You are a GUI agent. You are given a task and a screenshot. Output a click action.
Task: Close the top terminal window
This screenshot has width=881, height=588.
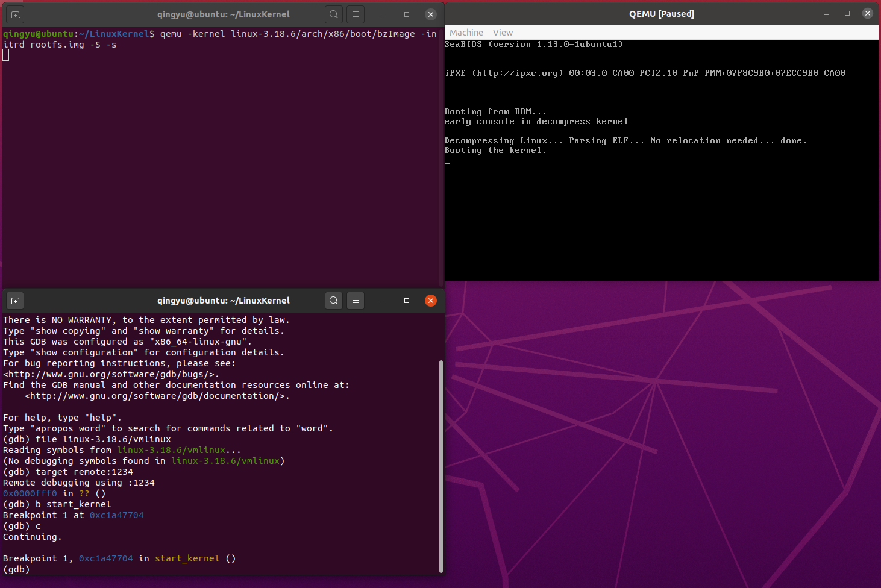click(x=431, y=14)
